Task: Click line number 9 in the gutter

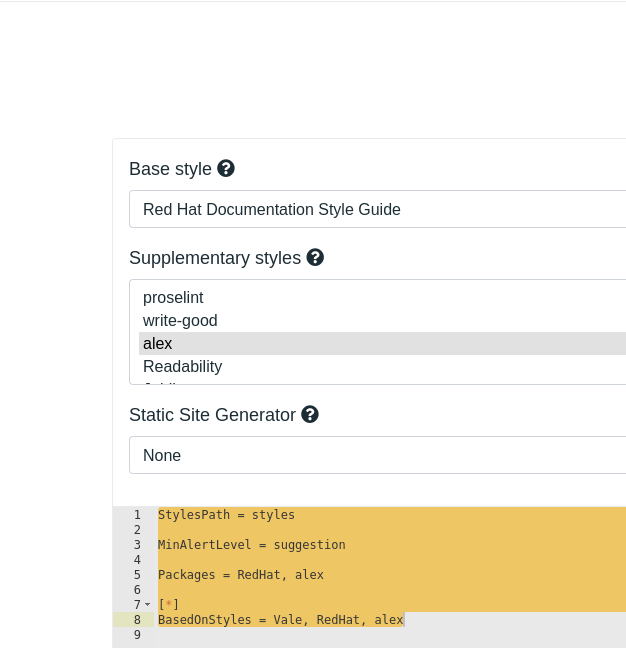Action: click(137, 635)
